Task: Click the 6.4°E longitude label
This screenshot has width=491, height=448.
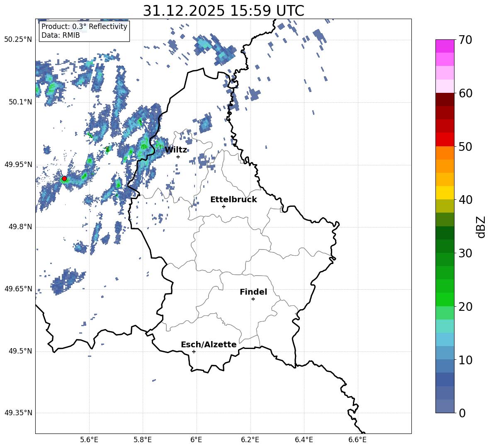Action: pos(304,440)
